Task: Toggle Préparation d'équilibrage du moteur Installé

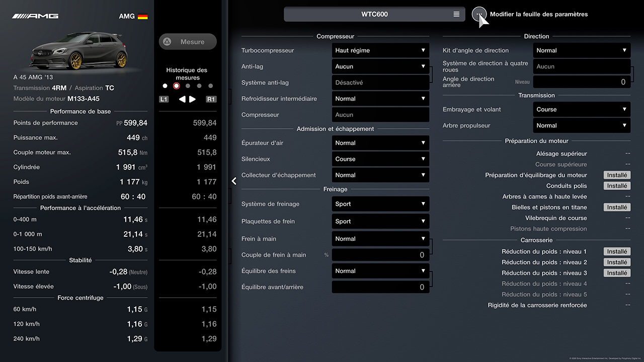Action: point(617,175)
